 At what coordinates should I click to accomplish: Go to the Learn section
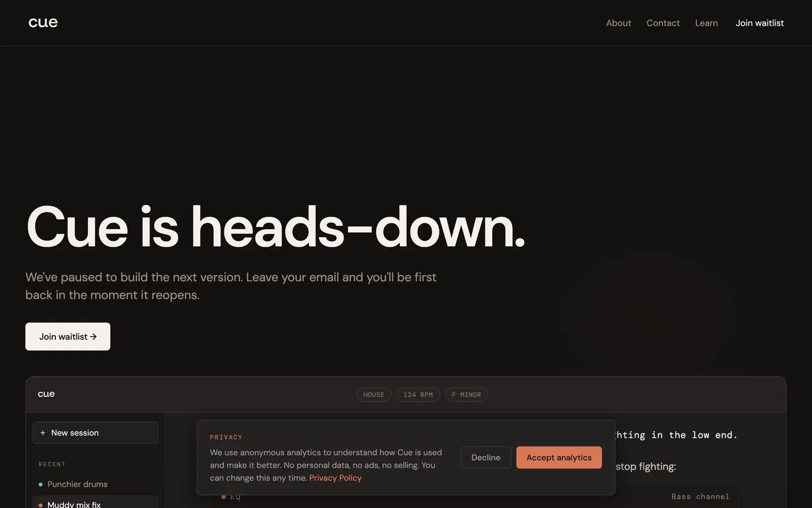tap(706, 23)
